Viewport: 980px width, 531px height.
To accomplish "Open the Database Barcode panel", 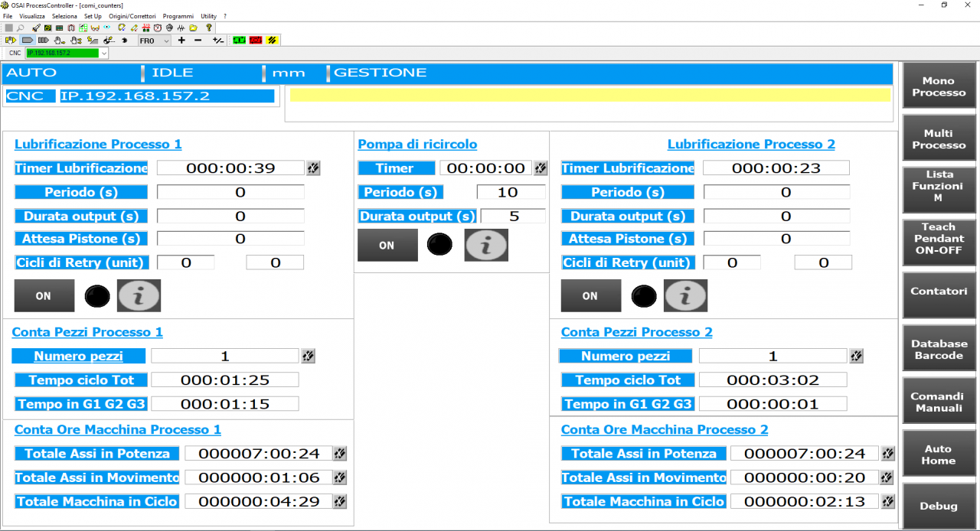I will [x=939, y=347].
